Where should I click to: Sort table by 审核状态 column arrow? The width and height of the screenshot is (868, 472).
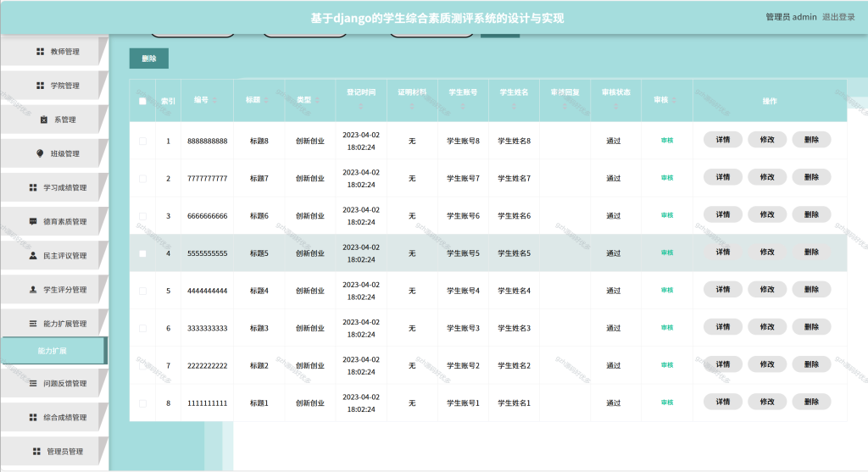615,106
